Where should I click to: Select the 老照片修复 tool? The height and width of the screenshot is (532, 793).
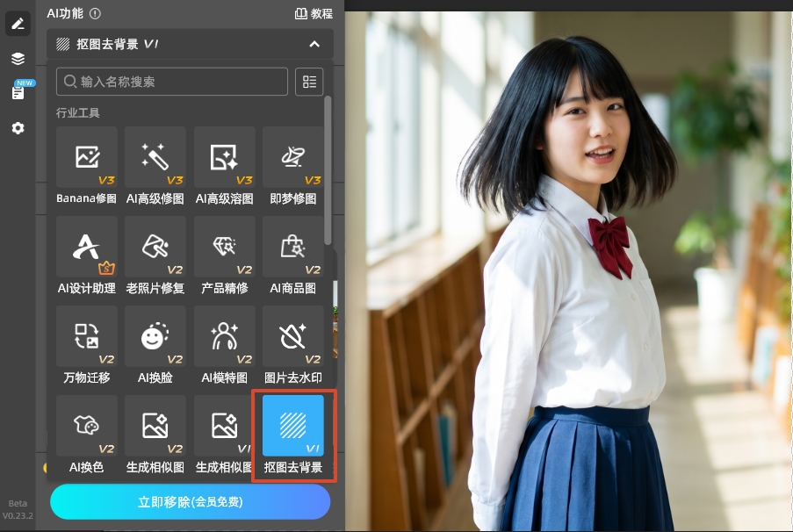point(155,255)
